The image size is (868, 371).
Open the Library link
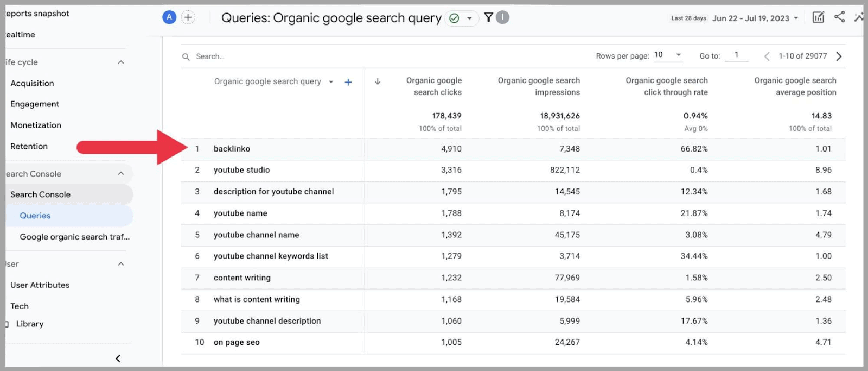pos(30,324)
